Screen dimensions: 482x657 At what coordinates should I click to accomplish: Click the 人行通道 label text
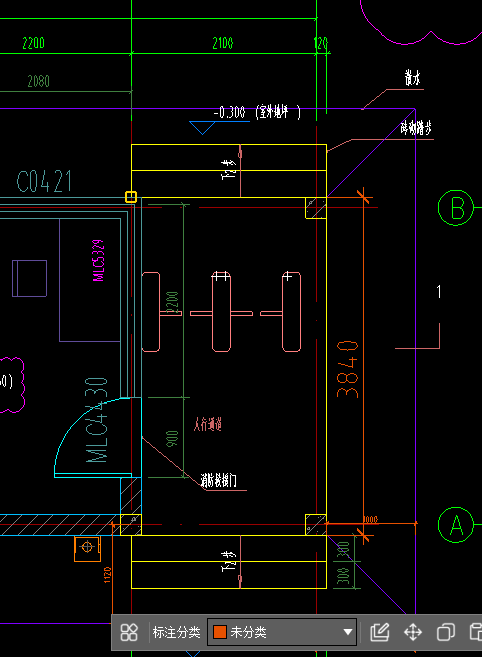coord(208,424)
